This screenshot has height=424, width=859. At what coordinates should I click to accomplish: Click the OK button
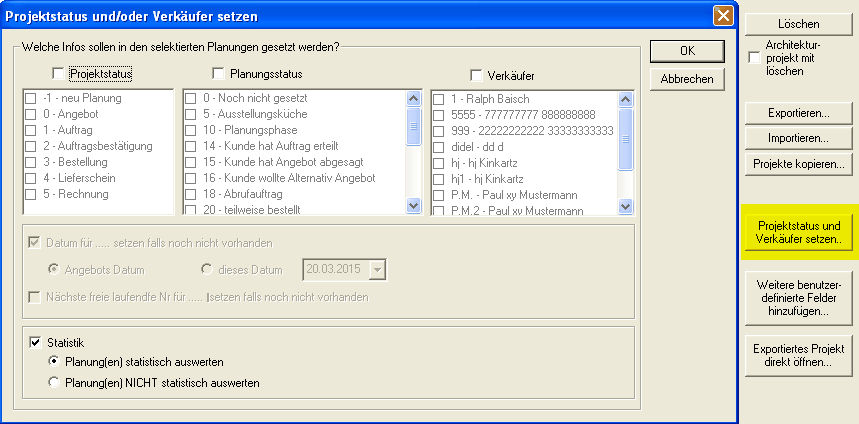coord(686,51)
